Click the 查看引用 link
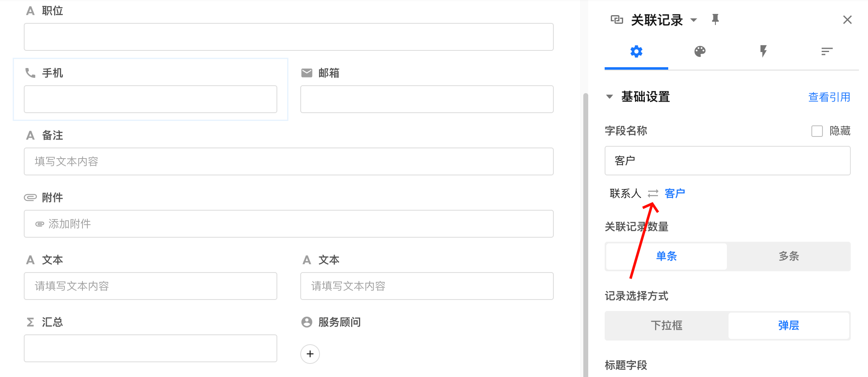The height and width of the screenshot is (377, 868). pyautogui.click(x=829, y=97)
